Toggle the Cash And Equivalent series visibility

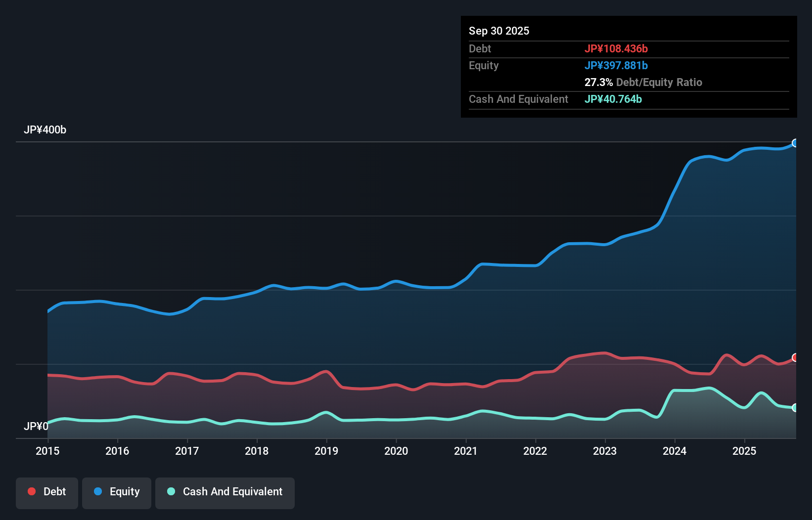(x=225, y=492)
